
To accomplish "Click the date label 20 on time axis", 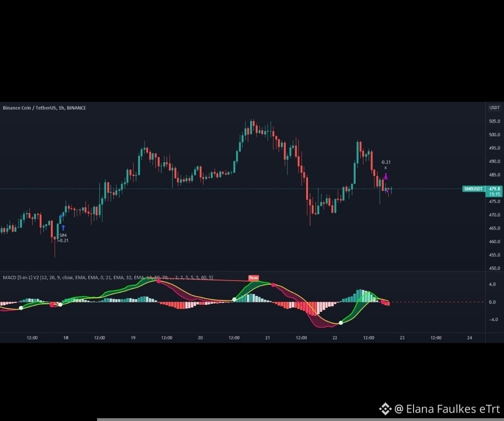I will [x=200, y=338].
